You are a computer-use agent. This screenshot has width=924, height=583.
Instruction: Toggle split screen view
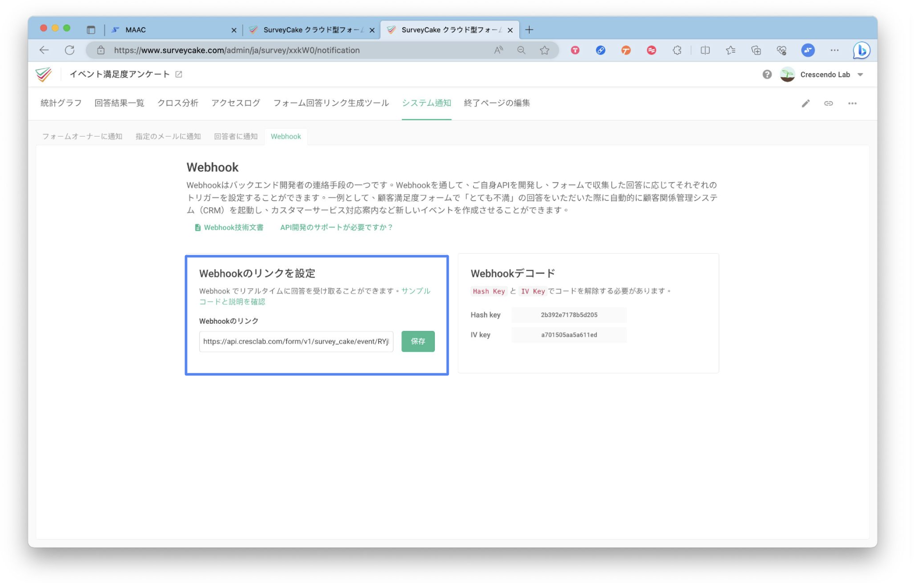point(705,50)
